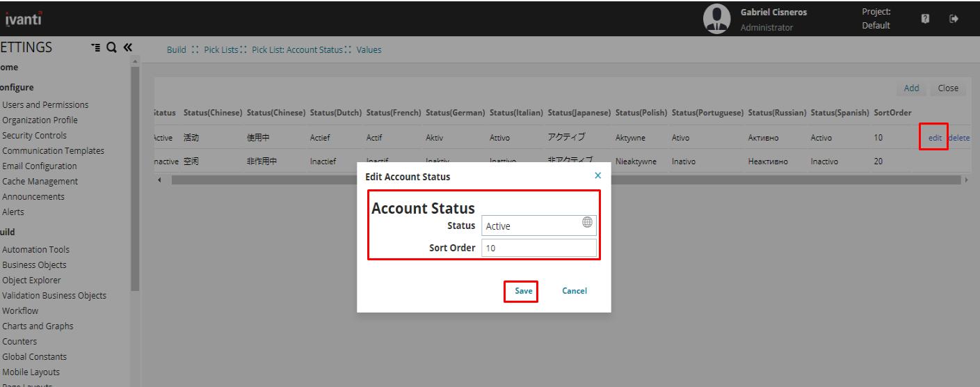Save the Account Status changes
Screen dimensions: 980x387
523,291
